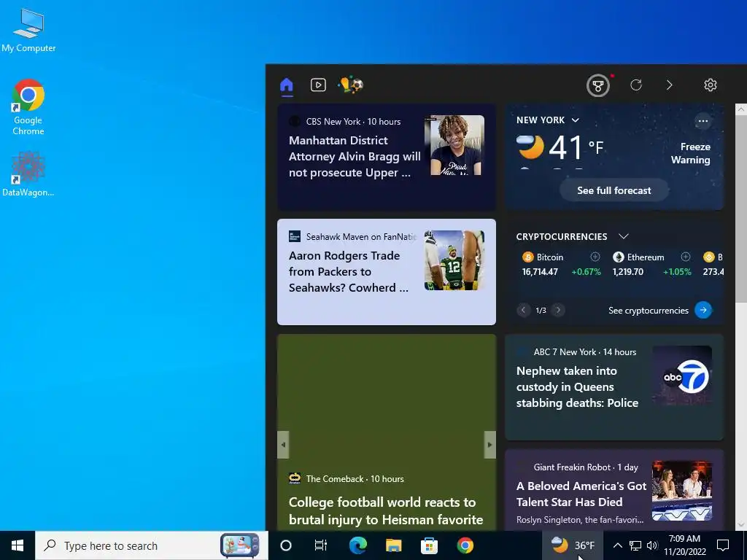Click scrollbar up arrow in news panel
747x560 pixels.
(741, 109)
